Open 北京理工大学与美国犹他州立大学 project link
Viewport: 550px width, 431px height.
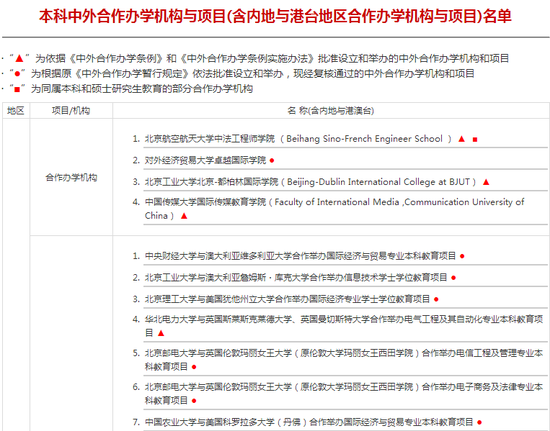(287, 299)
